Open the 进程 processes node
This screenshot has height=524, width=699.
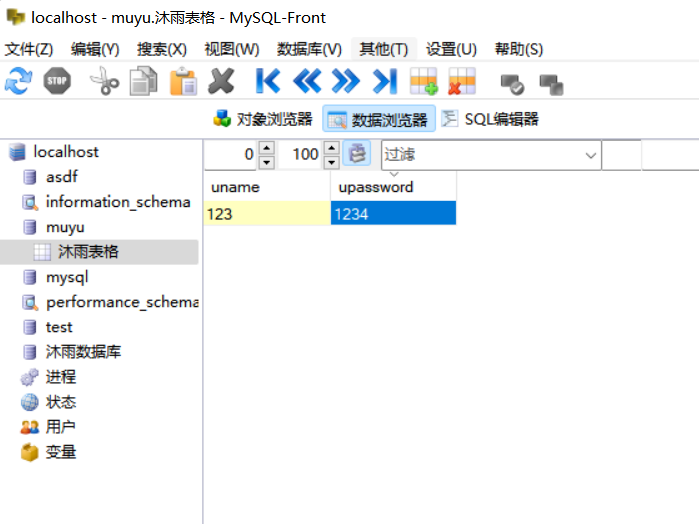pyautogui.click(x=61, y=377)
